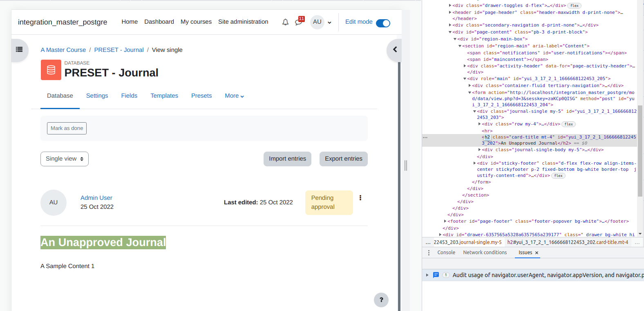The height and width of the screenshot is (311, 644).
Task: Click the Pending approval badge
Action: 329,202
